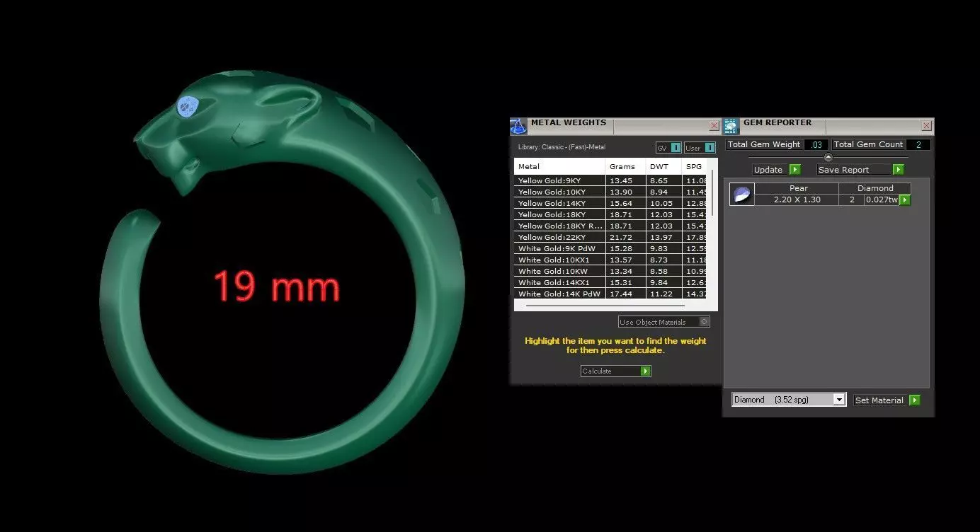Screen dimensions: 980x532
Task: Select the White Gold:9K PdW row
Action: (x=610, y=248)
